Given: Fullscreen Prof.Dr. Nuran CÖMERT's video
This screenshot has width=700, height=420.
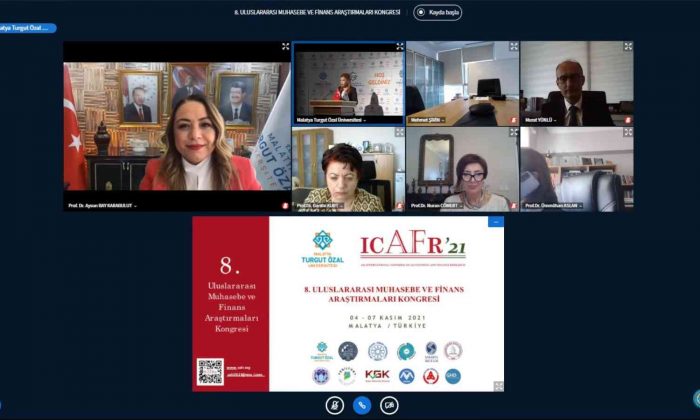Looking at the screenshot, I should (514, 133).
